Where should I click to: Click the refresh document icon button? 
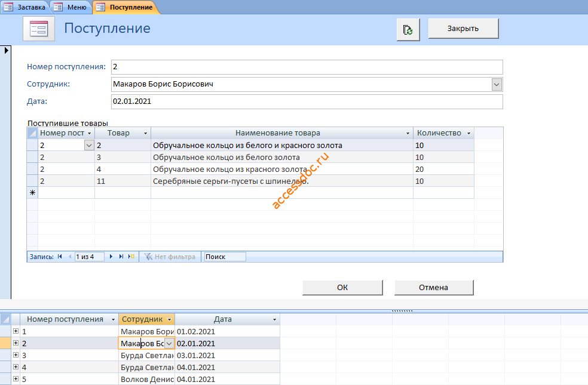point(408,29)
